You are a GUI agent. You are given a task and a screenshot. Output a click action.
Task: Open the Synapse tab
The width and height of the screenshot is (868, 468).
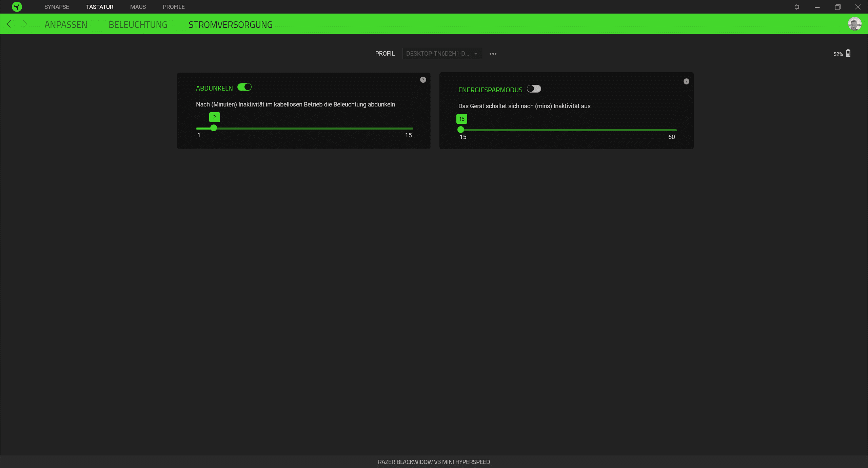click(x=57, y=7)
